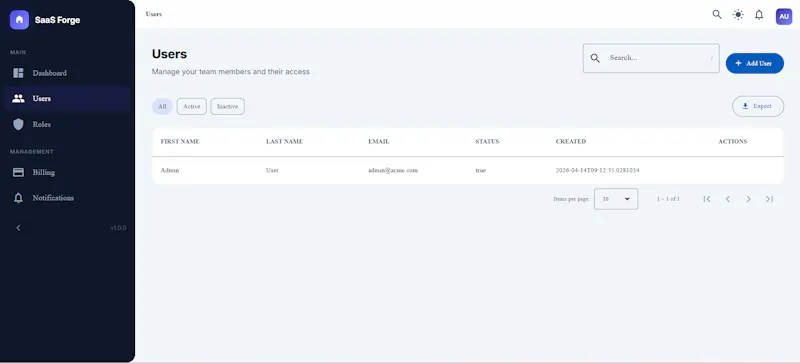The width and height of the screenshot is (800, 363).
Task: Click the v1.0.0 version label
Action: [118, 228]
